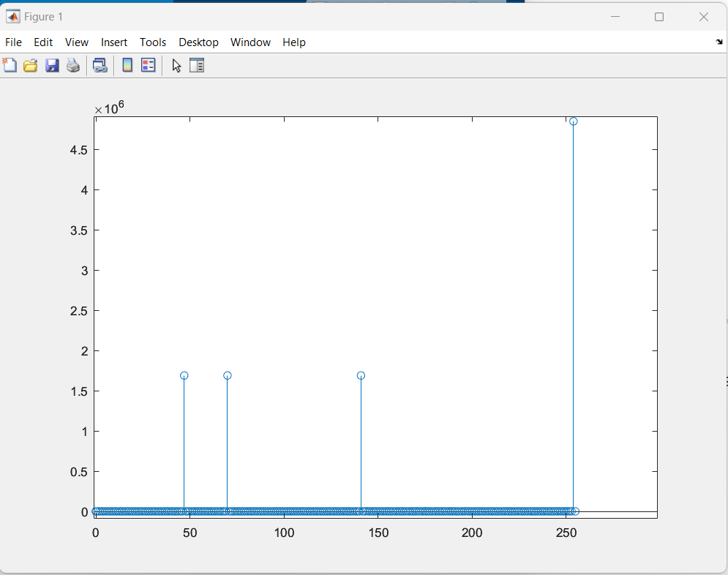Open the Property Inspector toolbar icon
Image resolution: width=728 pixels, height=575 pixels.
tap(197, 65)
